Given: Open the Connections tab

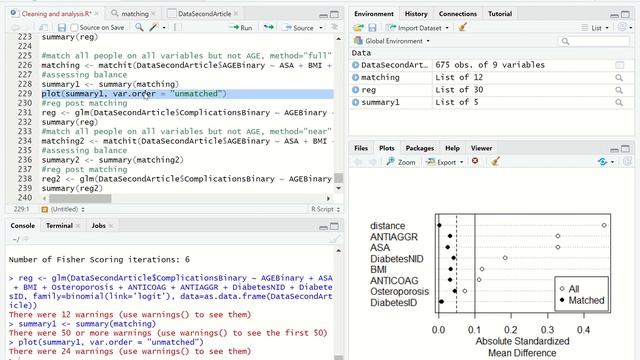Looking at the screenshot, I should (x=458, y=14).
